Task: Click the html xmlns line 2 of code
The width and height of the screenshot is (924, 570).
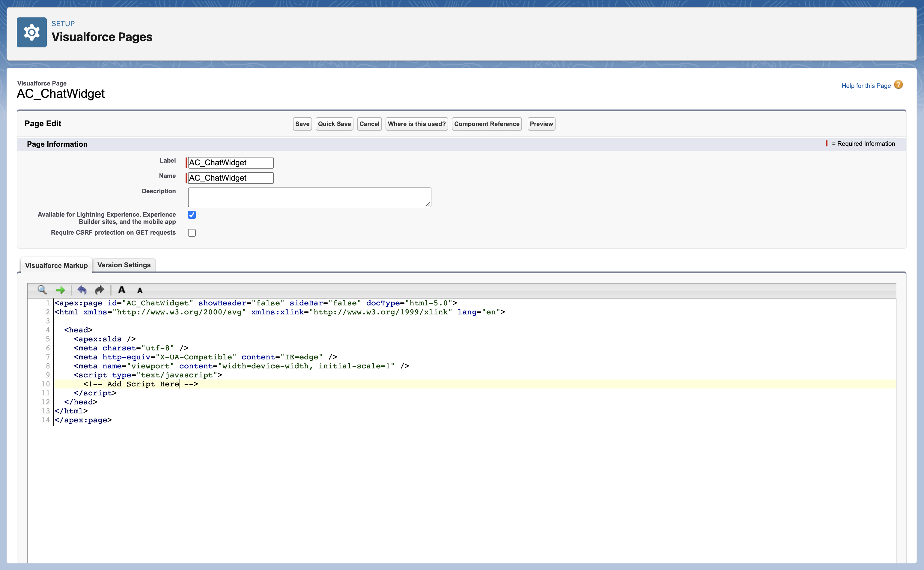Action: coord(280,312)
